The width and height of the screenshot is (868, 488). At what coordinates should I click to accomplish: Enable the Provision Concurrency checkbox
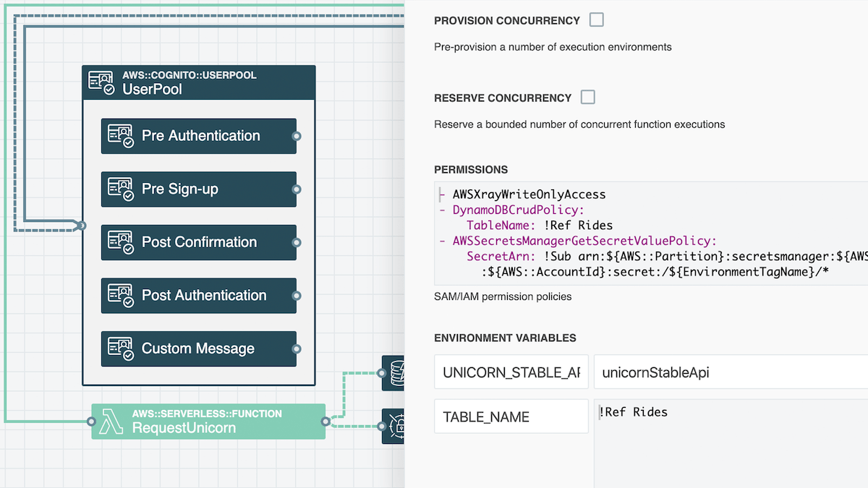pyautogui.click(x=597, y=20)
